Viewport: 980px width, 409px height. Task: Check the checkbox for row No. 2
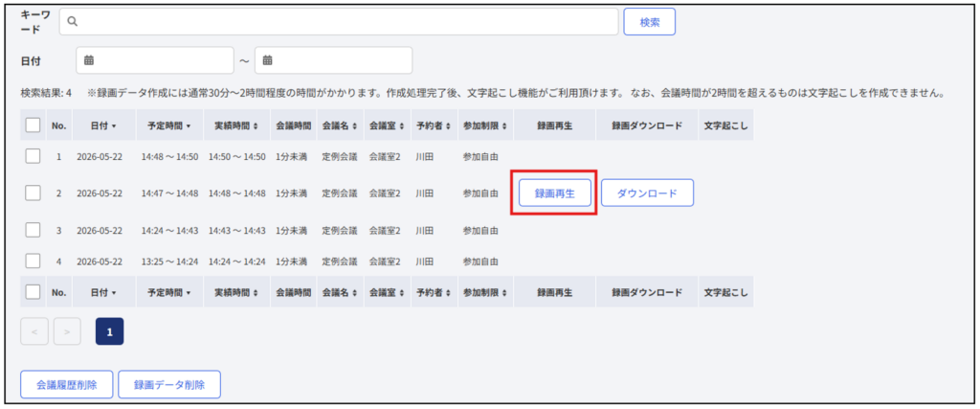point(33,193)
